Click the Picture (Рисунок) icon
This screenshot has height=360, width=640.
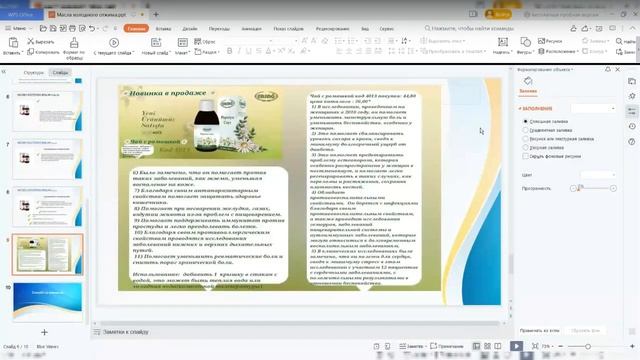click(x=541, y=41)
